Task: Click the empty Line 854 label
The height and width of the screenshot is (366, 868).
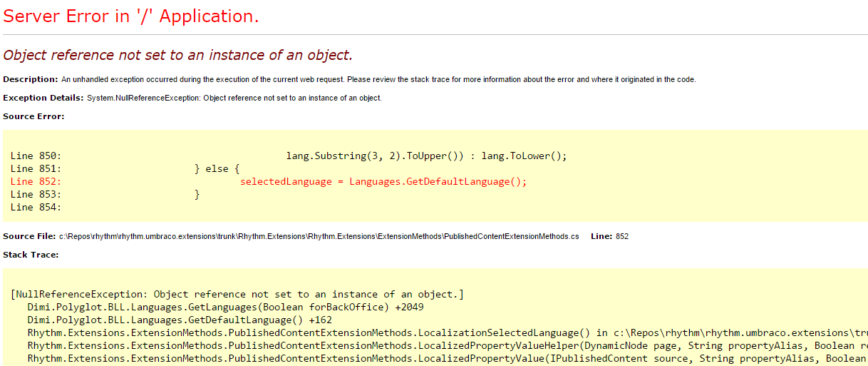Action: click(x=36, y=207)
